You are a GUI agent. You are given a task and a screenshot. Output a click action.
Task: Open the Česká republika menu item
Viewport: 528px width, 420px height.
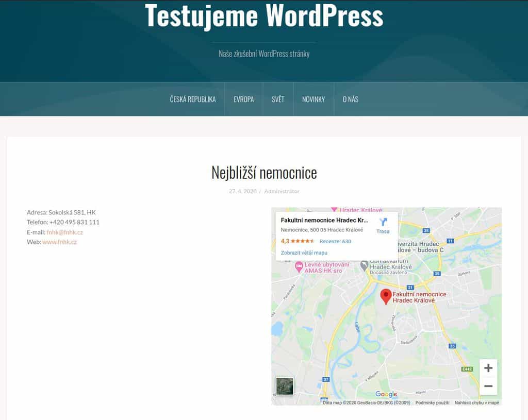click(x=193, y=99)
